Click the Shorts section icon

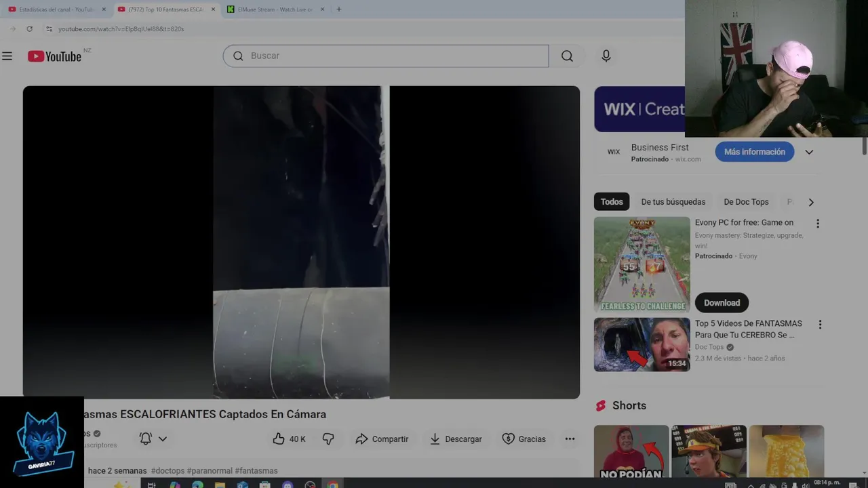[x=600, y=405]
